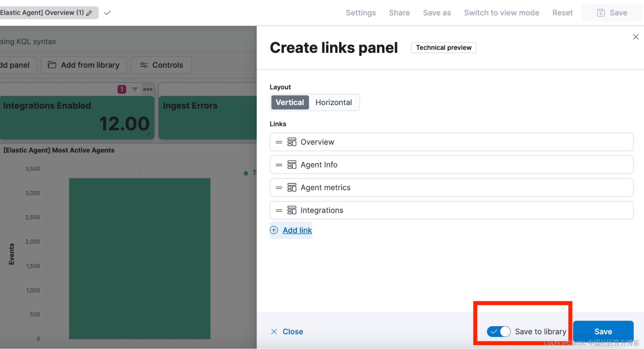Open the Controls menu button

point(161,65)
